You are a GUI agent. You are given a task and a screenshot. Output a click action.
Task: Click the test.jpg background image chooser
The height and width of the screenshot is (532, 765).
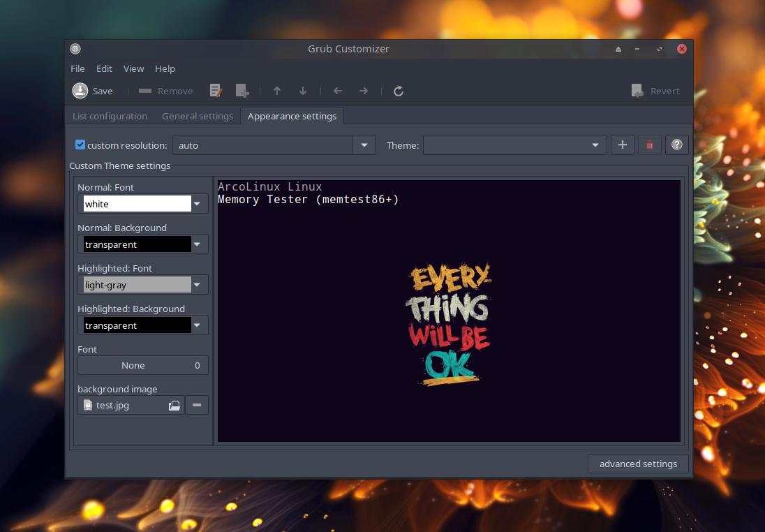(131, 405)
